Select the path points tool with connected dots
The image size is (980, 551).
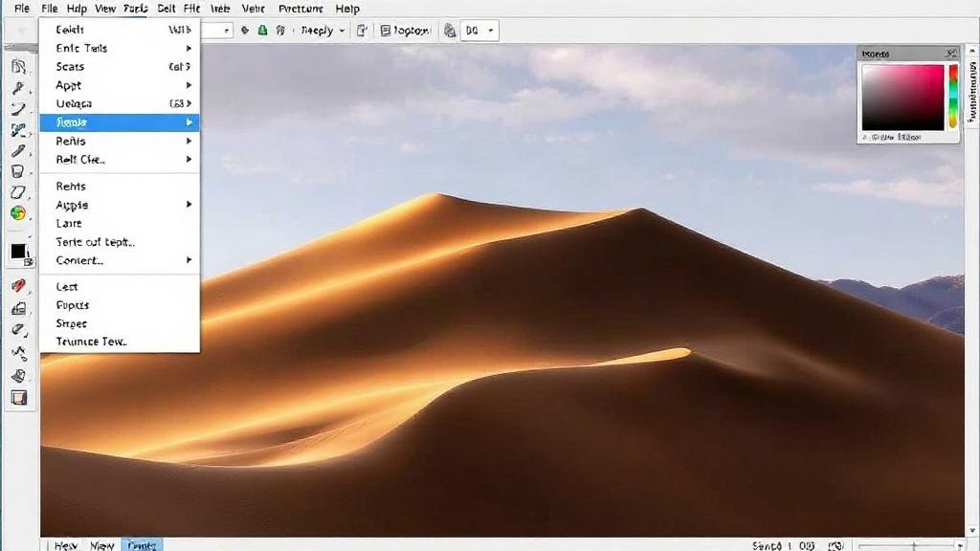coord(18,353)
